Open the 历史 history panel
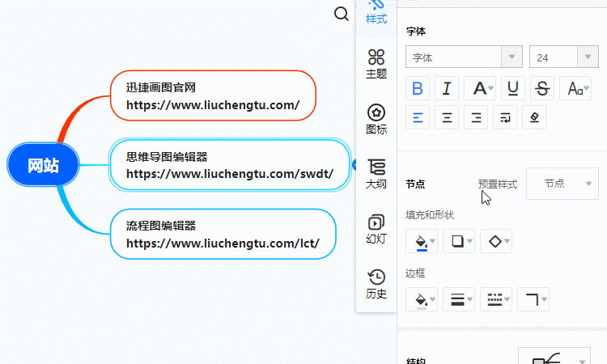Image resolution: width=607 pixels, height=364 pixels. 376,284
